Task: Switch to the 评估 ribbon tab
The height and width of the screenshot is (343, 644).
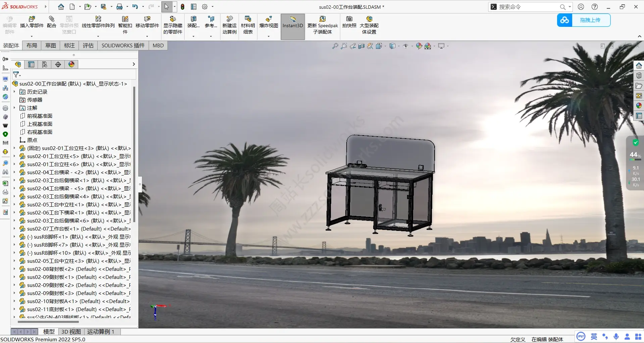Action: pyautogui.click(x=88, y=45)
